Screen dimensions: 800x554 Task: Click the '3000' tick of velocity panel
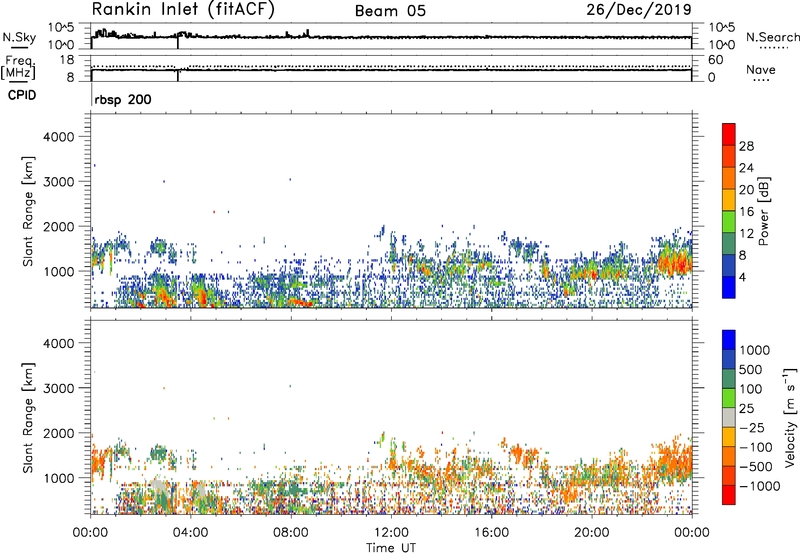point(59,388)
